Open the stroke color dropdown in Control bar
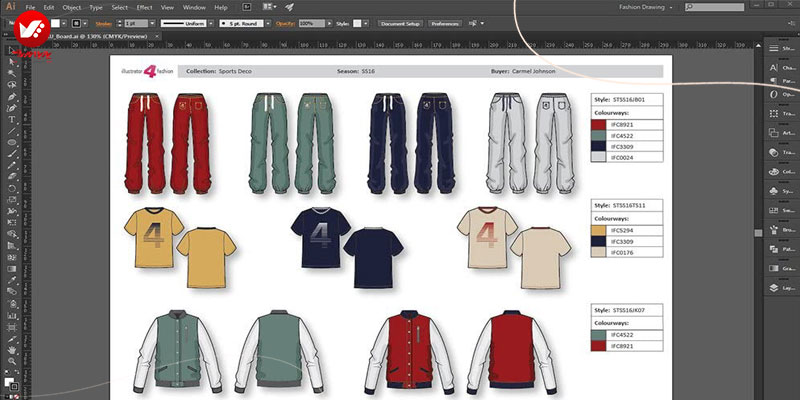 85,23
